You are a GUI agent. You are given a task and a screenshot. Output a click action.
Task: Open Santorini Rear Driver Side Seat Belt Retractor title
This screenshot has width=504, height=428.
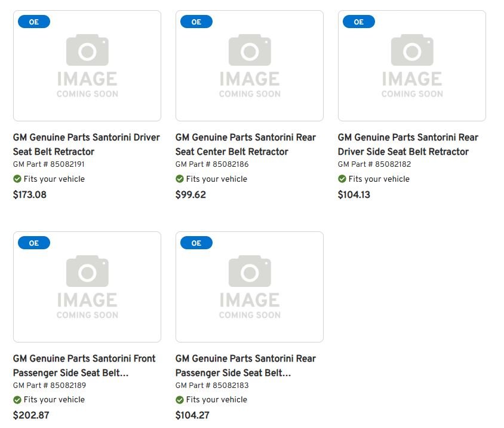click(x=408, y=144)
